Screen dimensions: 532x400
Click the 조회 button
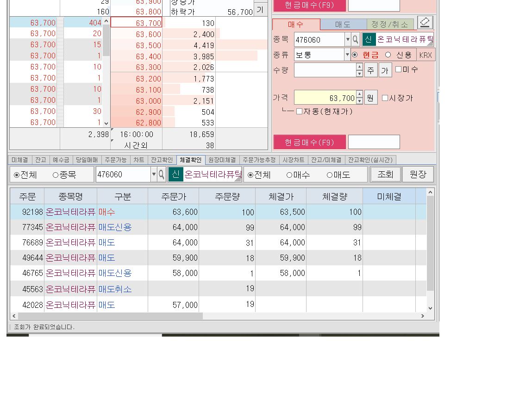(385, 175)
